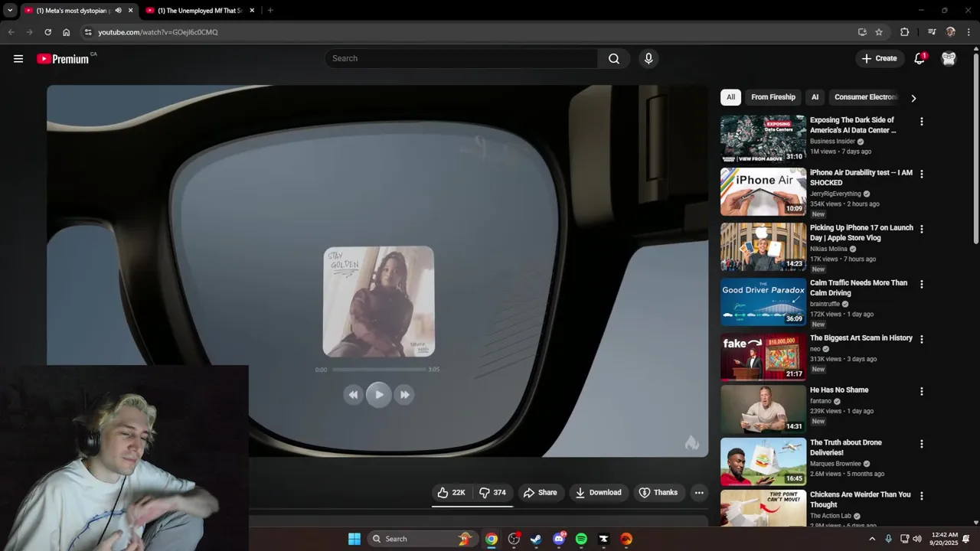
Task: Open options for iPhone Air Durability test video
Action: click(x=921, y=174)
